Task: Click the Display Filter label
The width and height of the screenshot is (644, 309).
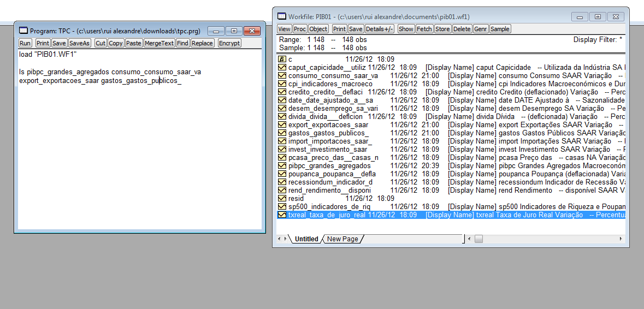Action: point(598,40)
